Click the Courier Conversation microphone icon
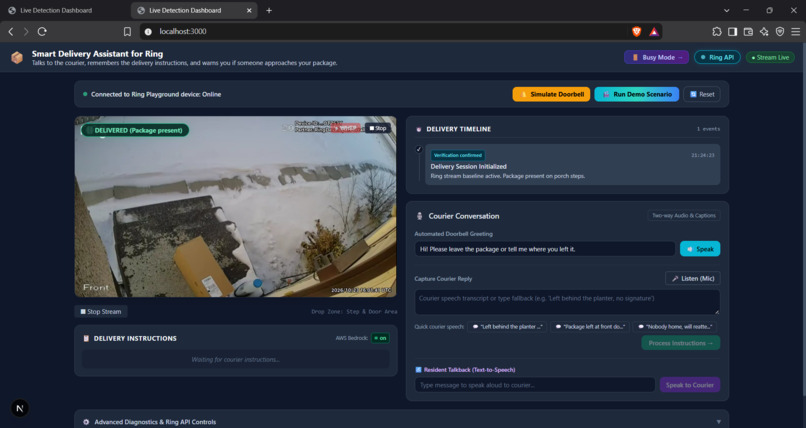 tap(419, 216)
